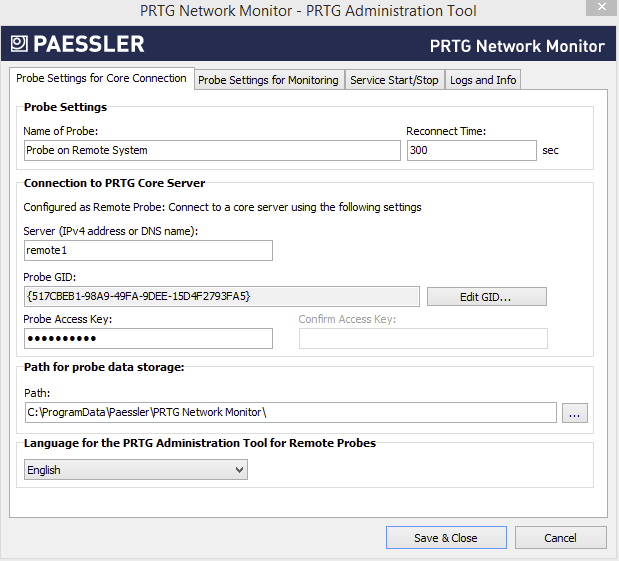619x561 pixels.
Task: Click the 'Probe Settings' group heading
Action: [66, 107]
